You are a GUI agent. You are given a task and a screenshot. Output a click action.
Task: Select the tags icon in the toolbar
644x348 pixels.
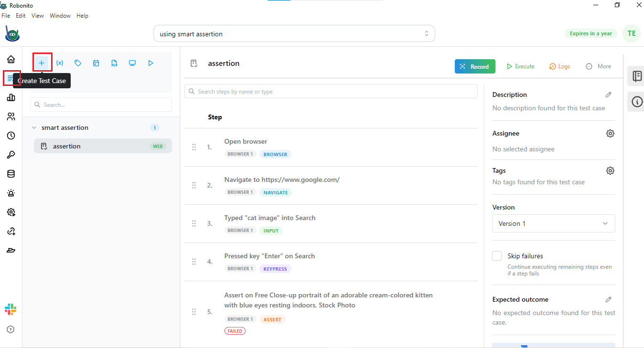click(78, 63)
